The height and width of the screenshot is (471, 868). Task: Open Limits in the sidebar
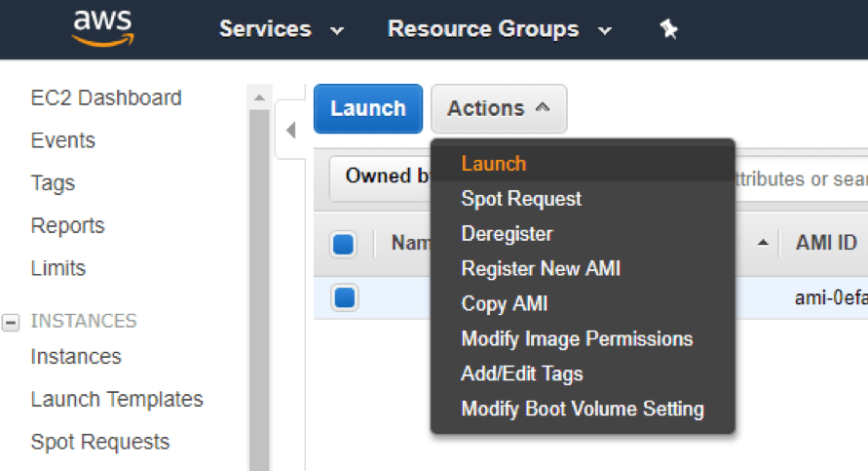[58, 268]
